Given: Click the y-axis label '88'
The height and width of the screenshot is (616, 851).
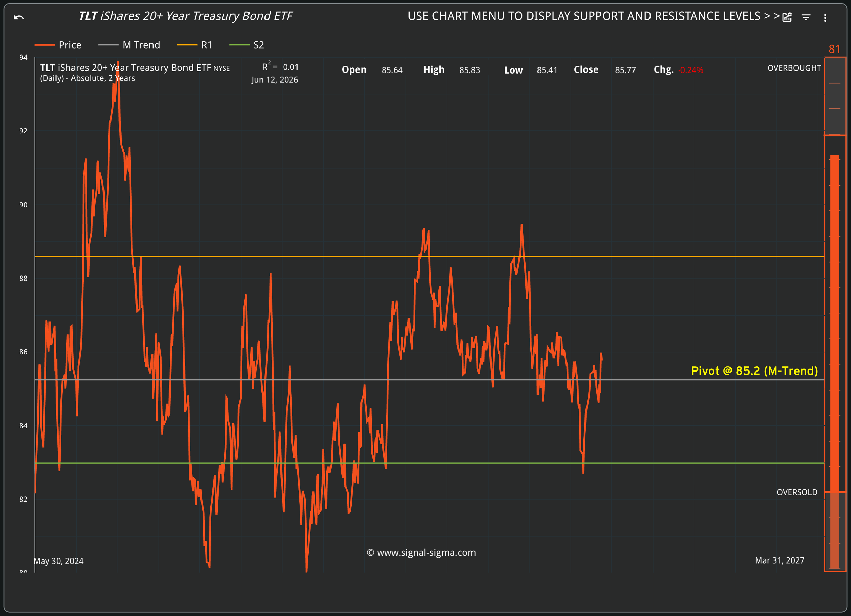Looking at the screenshot, I should pos(23,279).
